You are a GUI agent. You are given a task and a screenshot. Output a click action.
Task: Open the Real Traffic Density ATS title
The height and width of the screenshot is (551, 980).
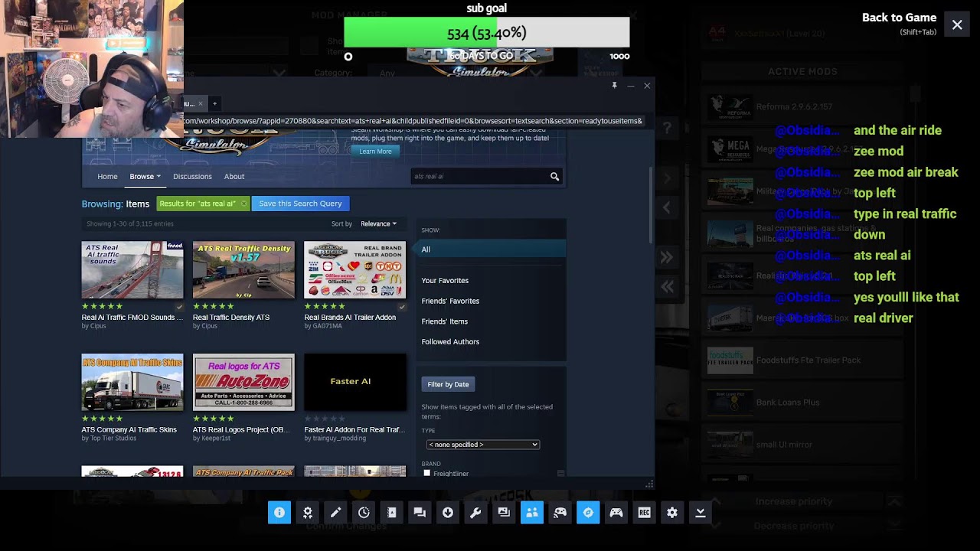coord(231,318)
